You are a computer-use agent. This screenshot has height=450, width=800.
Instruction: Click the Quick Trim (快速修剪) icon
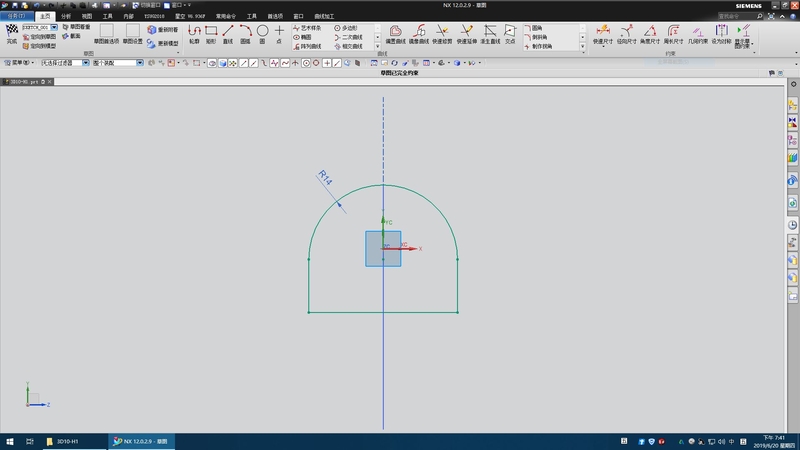(x=441, y=32)
